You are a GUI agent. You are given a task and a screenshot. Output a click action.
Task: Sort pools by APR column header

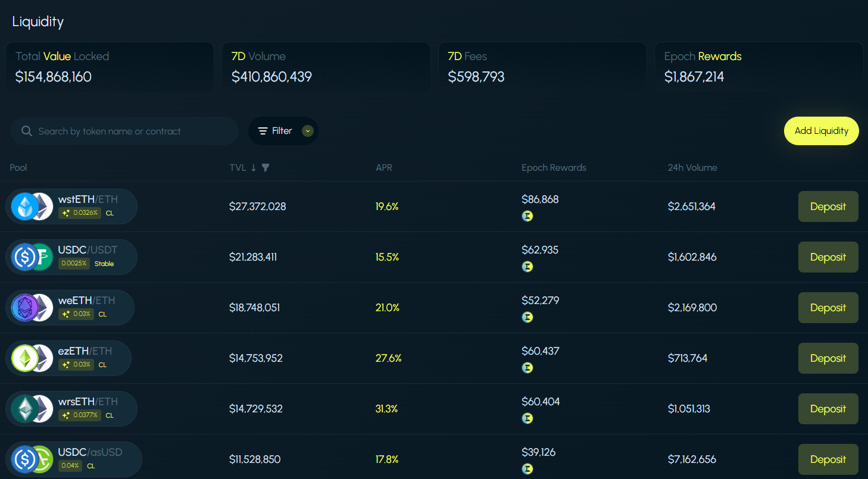tap(383, 168)
